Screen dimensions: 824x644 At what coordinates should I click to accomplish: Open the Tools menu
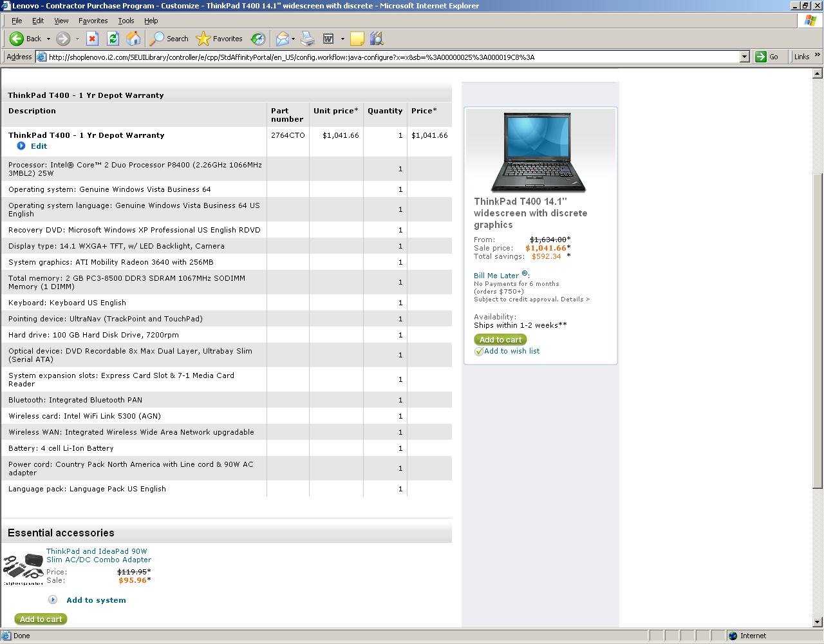(126, 21)
